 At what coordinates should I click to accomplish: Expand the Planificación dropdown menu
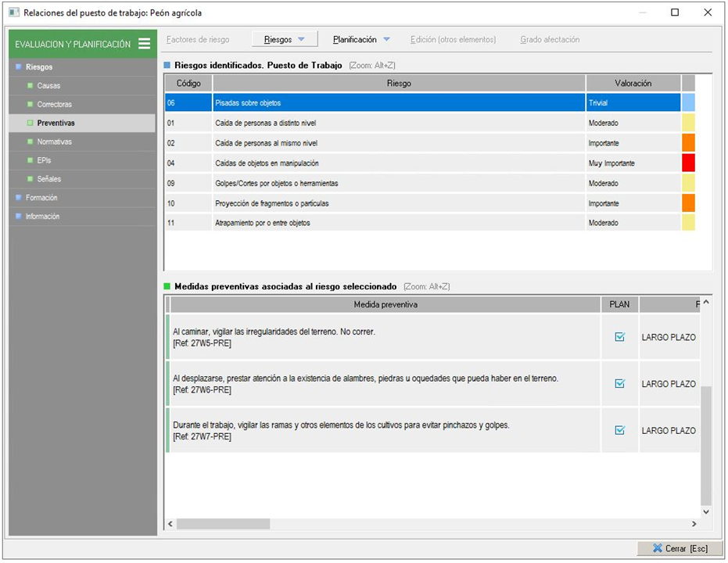click(360, 40)
